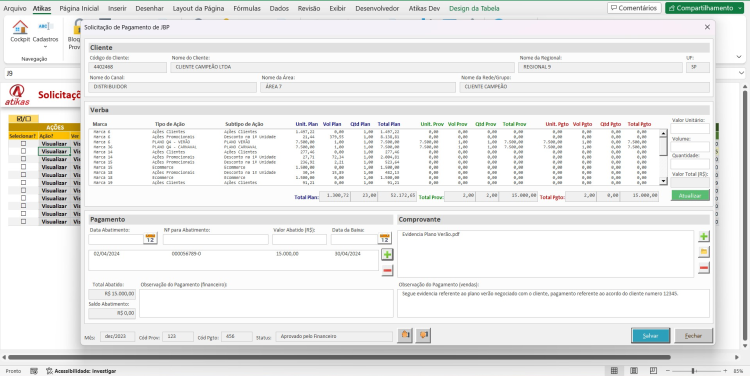Click the Name Box showing J9
Image resolution: width=750 pixels, height=376 pixels.
click(x=41, y=73)
